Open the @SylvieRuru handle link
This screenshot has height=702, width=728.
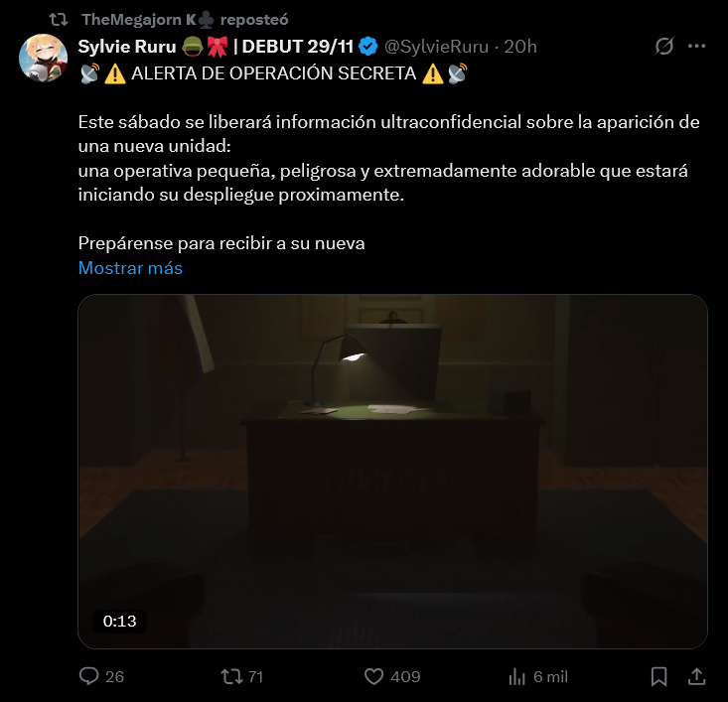[x=436, y=47]
